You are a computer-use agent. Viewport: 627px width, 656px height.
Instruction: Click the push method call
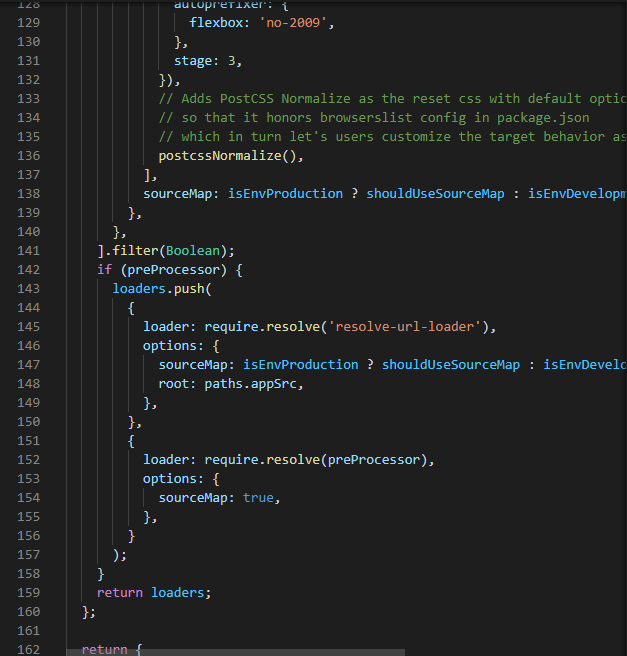click(x=189, y=289)
